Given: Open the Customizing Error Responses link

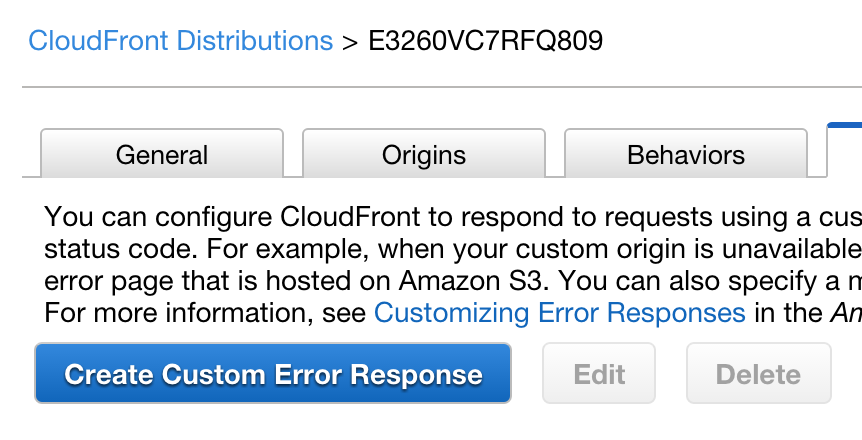Looking at the screenshot, I should click(559, 313).
